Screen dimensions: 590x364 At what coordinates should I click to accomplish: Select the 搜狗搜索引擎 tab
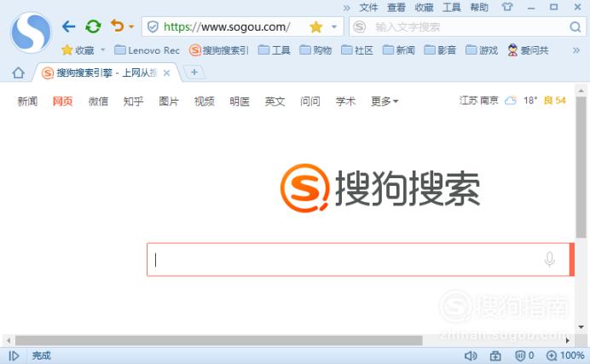(106, 73)
